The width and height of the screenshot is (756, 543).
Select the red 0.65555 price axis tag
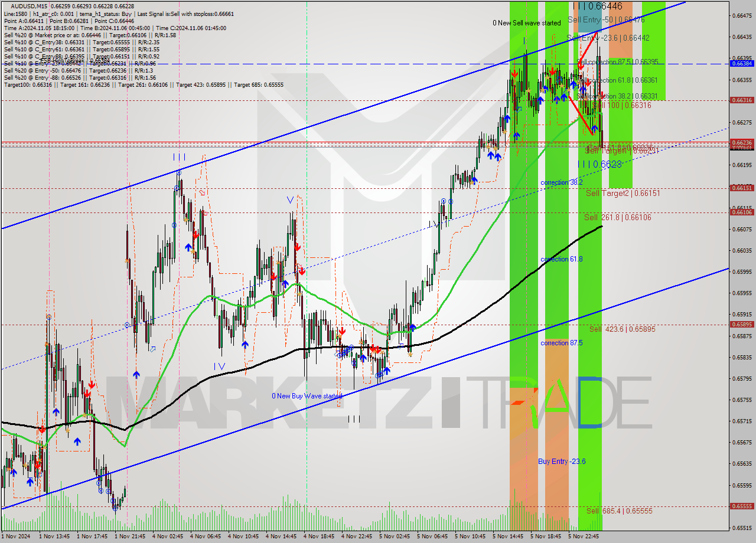(741, 506)
